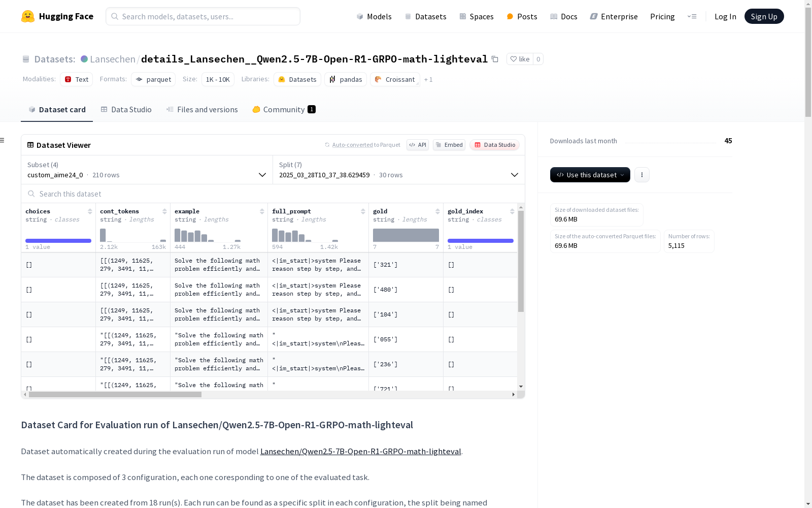This screenshot has height=508, width=812.
Task: Open the Use this dataset dropdown
Action: point(590,175)
